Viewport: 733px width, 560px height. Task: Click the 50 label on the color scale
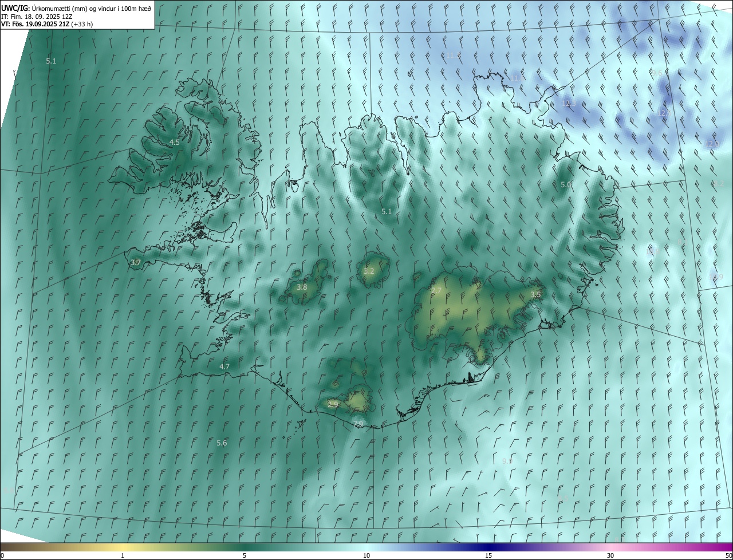point(728,555)
